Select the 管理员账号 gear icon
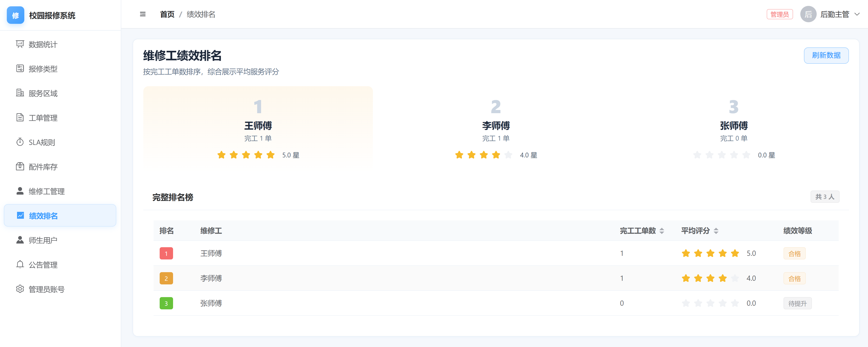 (x=20, y=289)
